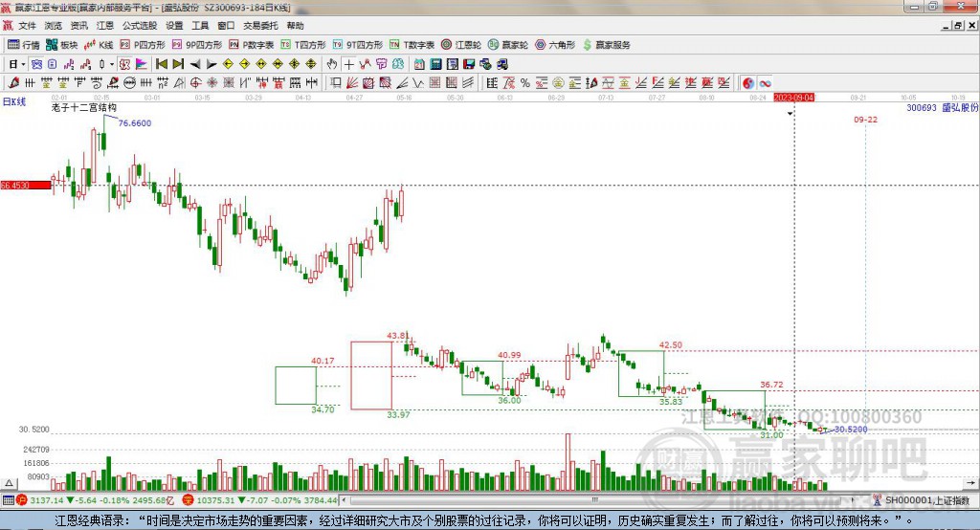The image size is (980, 530).
Task: Toggle the crosshair cursor mode
Action: point(348,64)
